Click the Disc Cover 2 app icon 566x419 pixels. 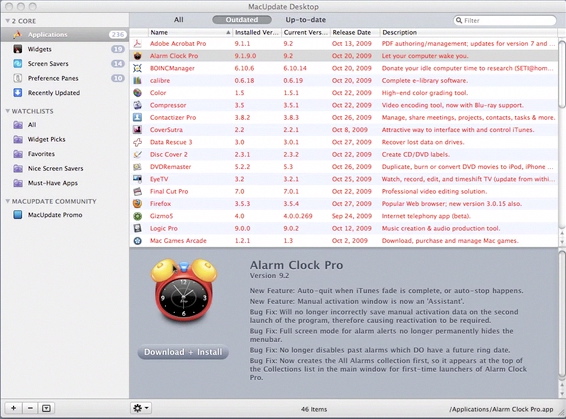[138, 154]
